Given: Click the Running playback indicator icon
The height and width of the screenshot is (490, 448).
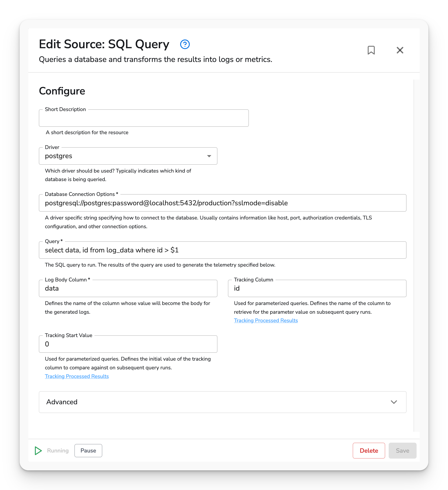Looking at the screenshot, I should 38,451.
